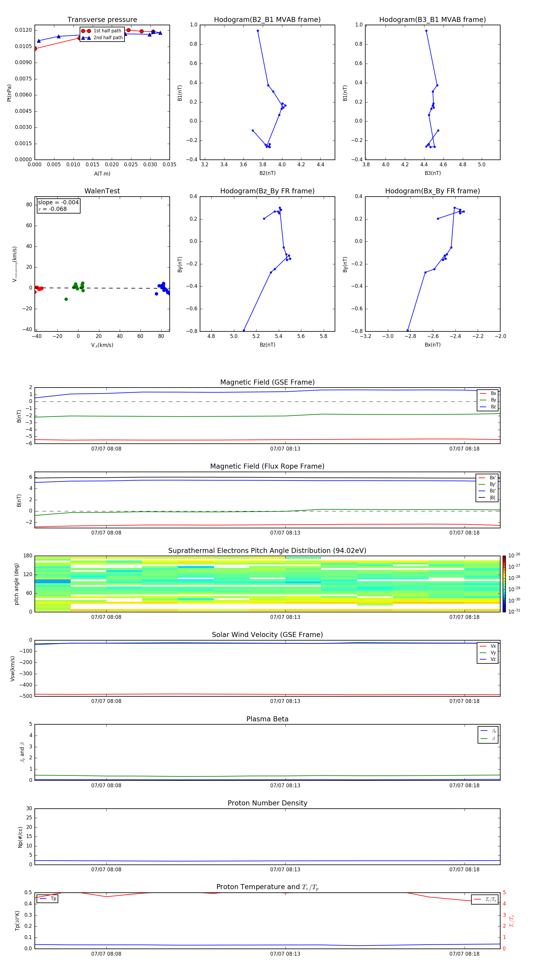Click the "Bz(nT)" x-axis label

[267, 345]
